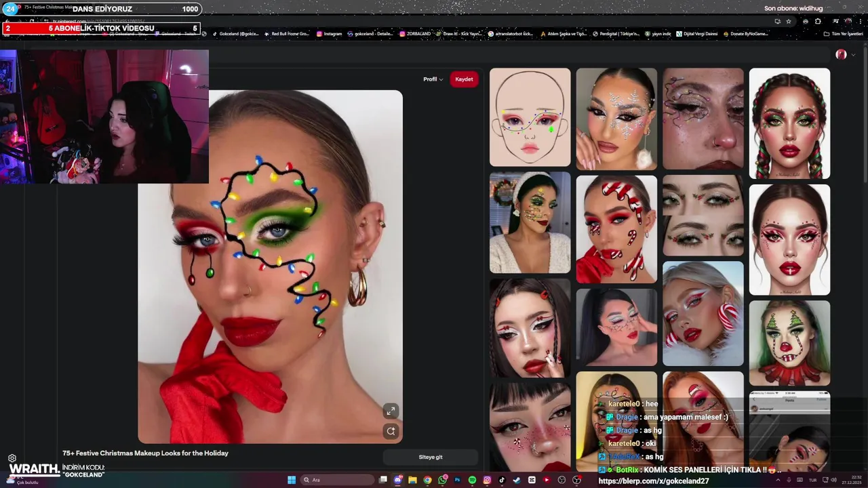Open the face chart sketch pin thumbnail

tap(530, 117)
